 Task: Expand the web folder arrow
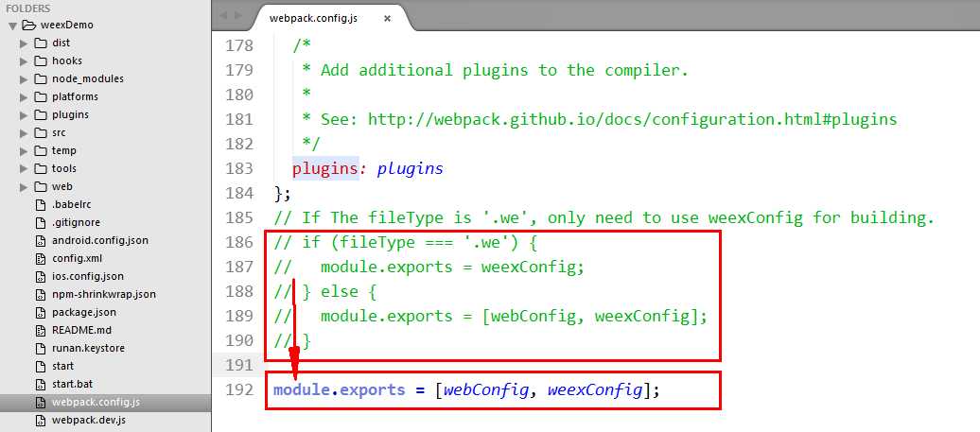point(24,186)
